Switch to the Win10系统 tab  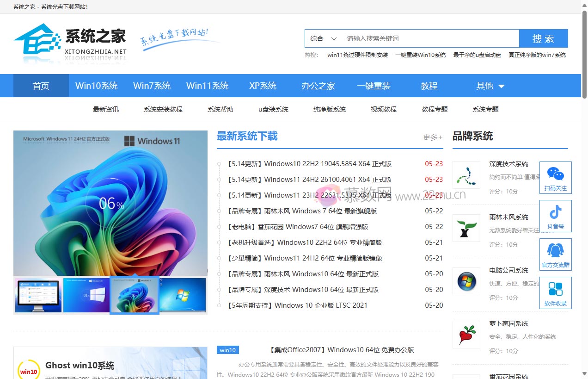coord(96,86)
